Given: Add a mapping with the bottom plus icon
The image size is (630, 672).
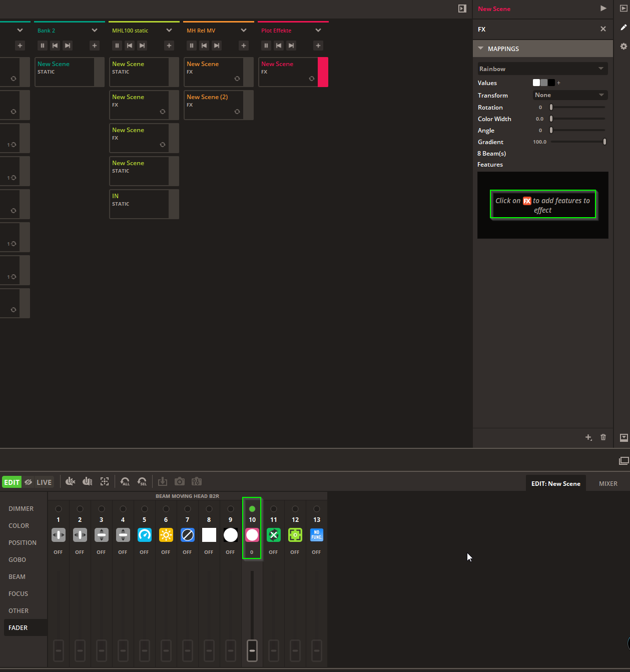Looking at the screenshot, I should (x=589, y=437).
